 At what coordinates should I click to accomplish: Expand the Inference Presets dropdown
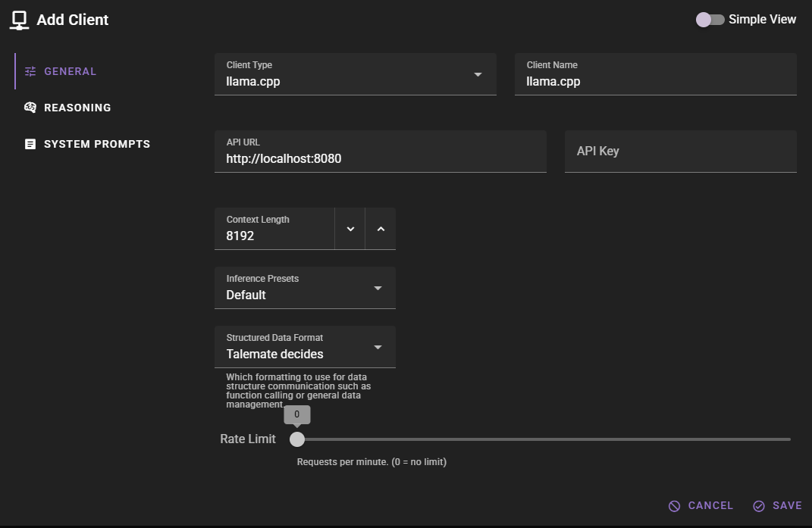pos(305,288)
